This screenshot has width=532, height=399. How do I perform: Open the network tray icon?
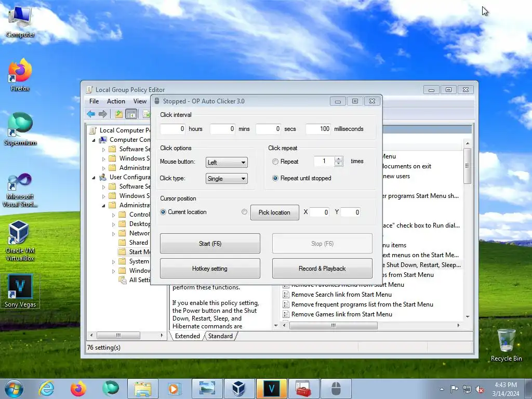467,389
